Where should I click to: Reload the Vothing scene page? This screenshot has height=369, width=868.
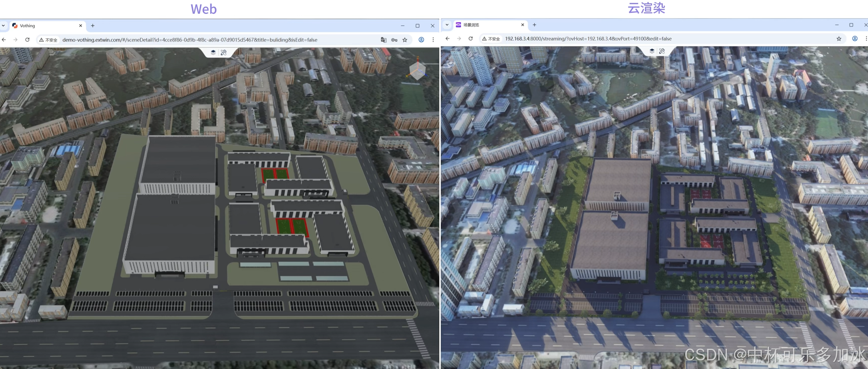coord(27,40)
